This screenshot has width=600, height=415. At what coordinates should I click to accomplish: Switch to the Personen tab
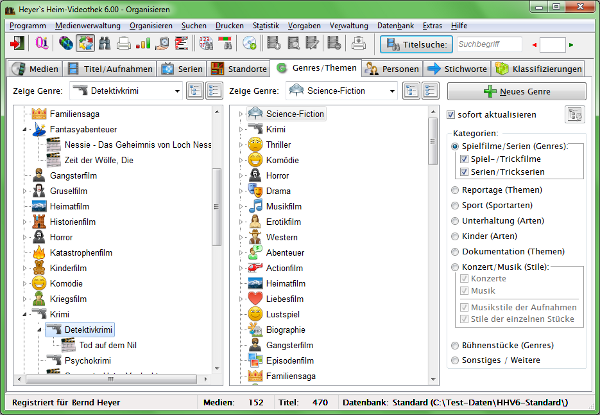391,69
